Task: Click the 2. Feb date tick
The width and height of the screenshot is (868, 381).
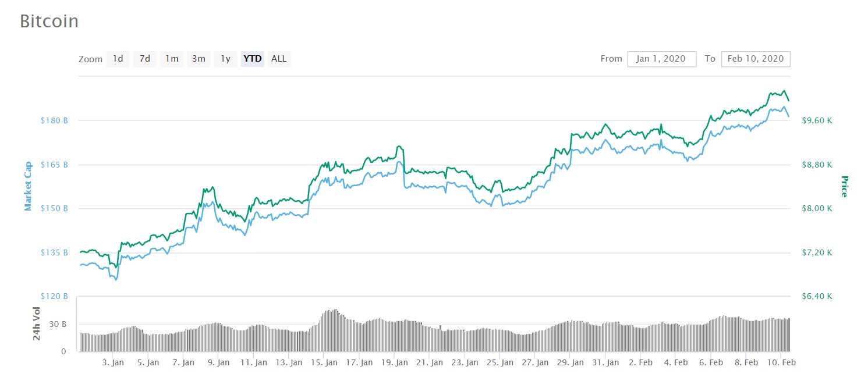Action: (640, 362)
